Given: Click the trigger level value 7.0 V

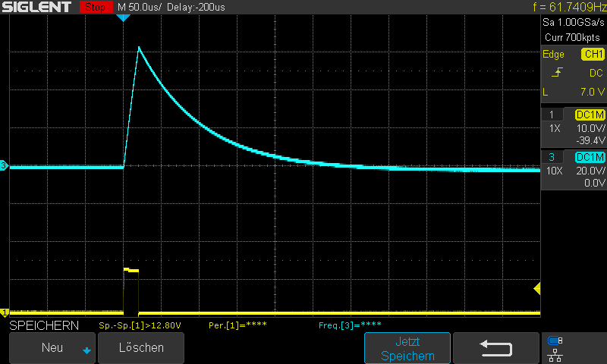Looking at the screenshot, I should (593, 92).
